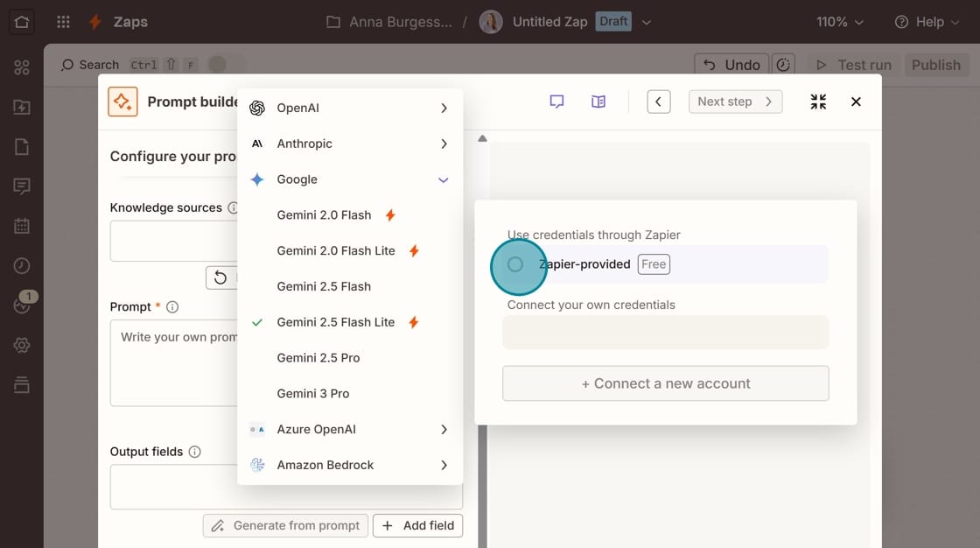The height and width of the screenshot is (548, 980).
Task: Open the sidebar status icon with badge
Action: tap(22, 306)
